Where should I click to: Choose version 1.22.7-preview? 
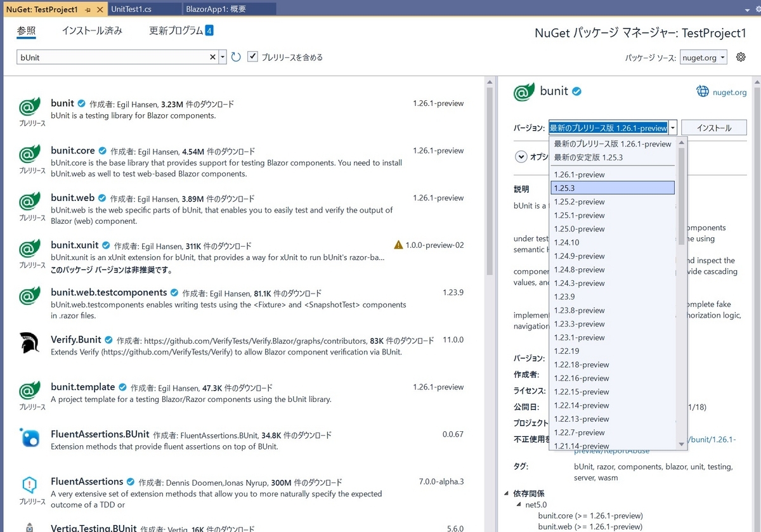[x=613, y=432]
